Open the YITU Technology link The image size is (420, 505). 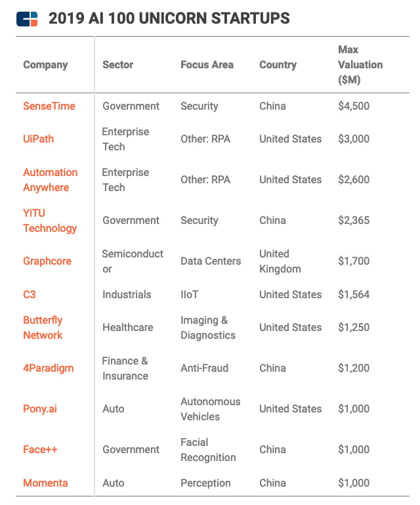coord(50,220)
